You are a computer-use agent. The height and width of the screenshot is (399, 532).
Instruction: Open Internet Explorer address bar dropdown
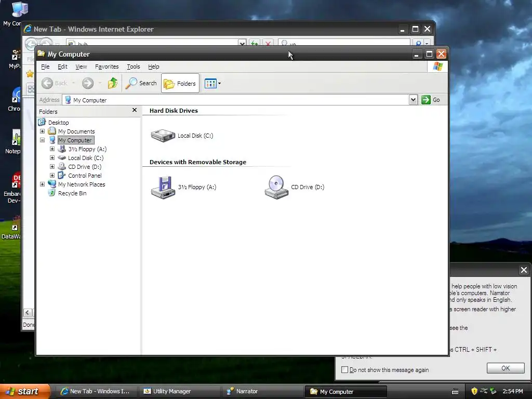tap(242, 43)
